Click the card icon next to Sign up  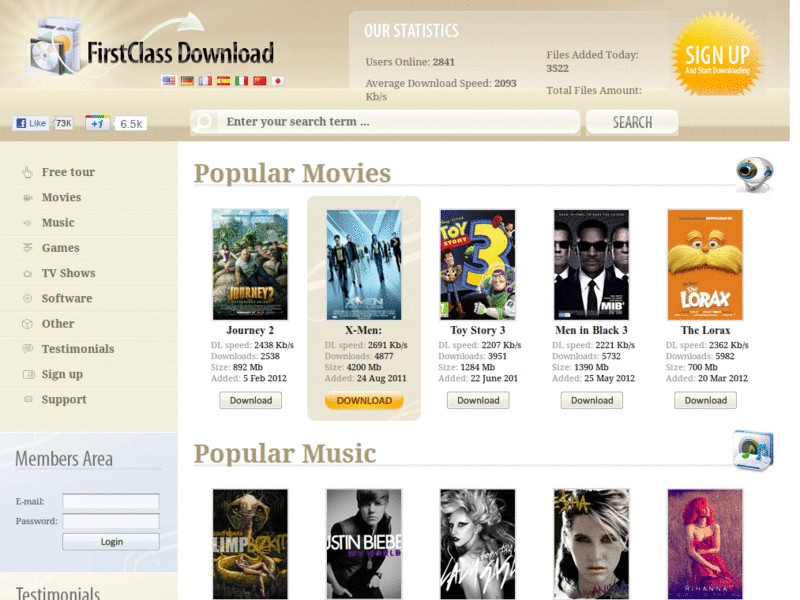29,374
